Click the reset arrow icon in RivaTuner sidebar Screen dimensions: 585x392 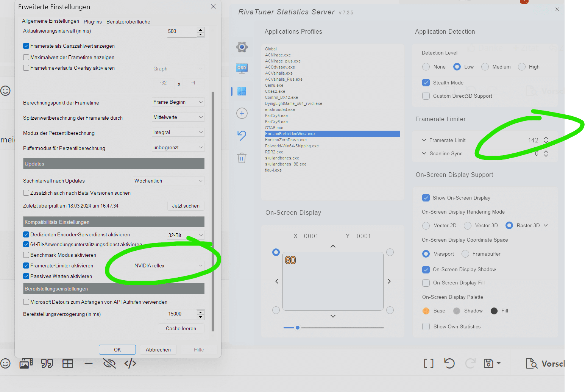(x=242, y=135)
